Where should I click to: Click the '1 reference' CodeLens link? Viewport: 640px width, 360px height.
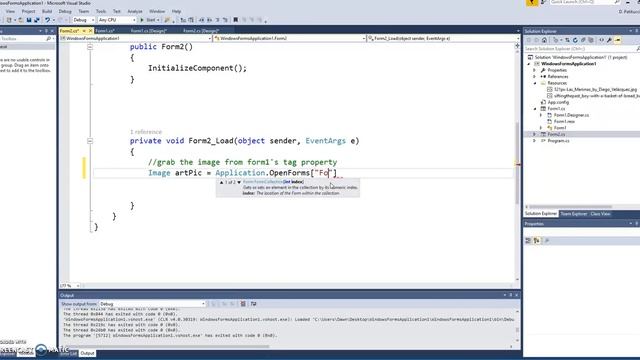click(x=146, y=132)
